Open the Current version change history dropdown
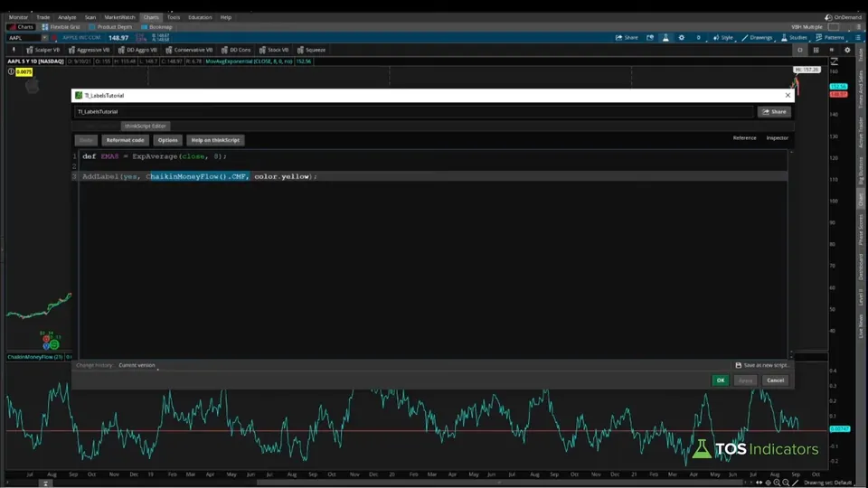Viewport: 868px width, 488px height. pos(138,365)
